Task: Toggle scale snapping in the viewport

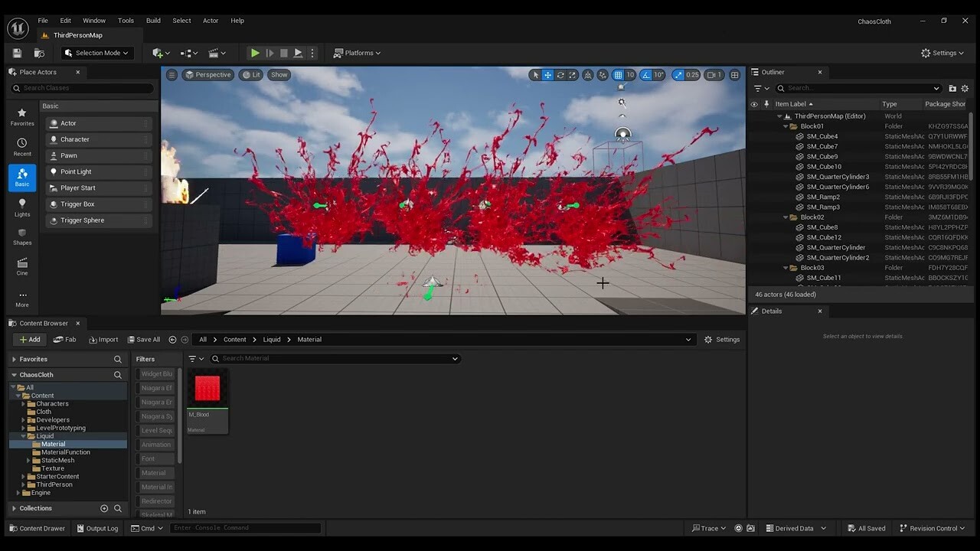Action: (678, 75)
